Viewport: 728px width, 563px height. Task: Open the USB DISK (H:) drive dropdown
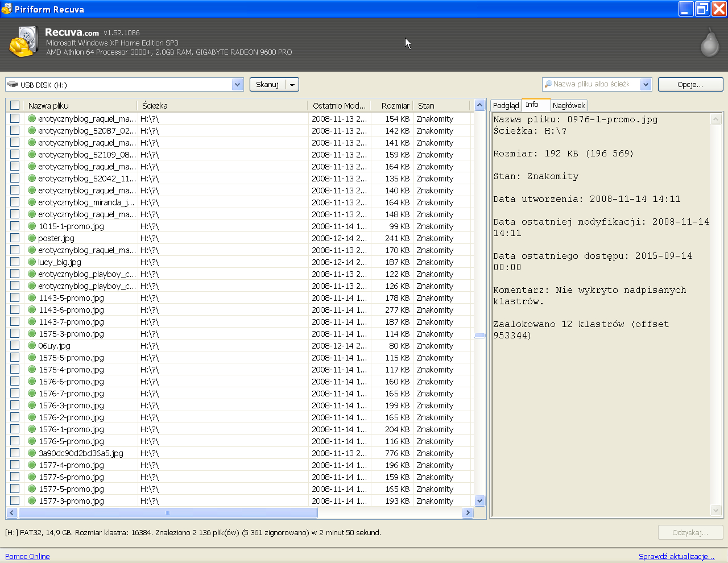click(x=238, y=85)
